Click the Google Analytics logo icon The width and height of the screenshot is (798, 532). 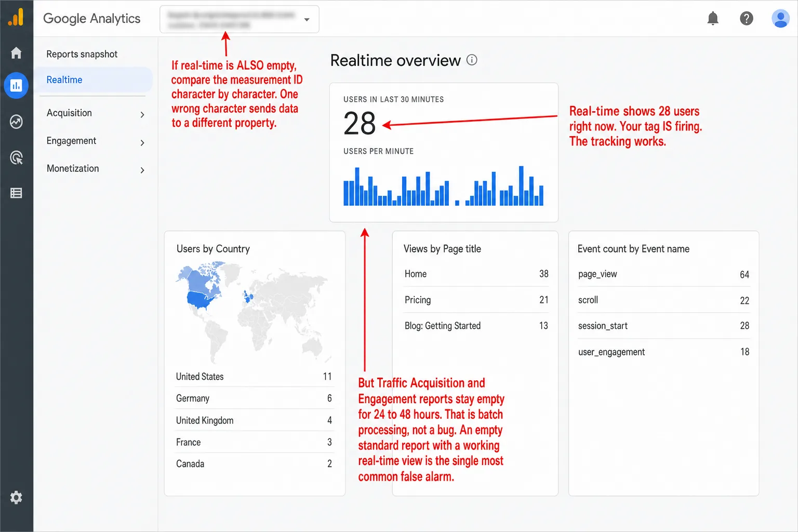(16, 17)
